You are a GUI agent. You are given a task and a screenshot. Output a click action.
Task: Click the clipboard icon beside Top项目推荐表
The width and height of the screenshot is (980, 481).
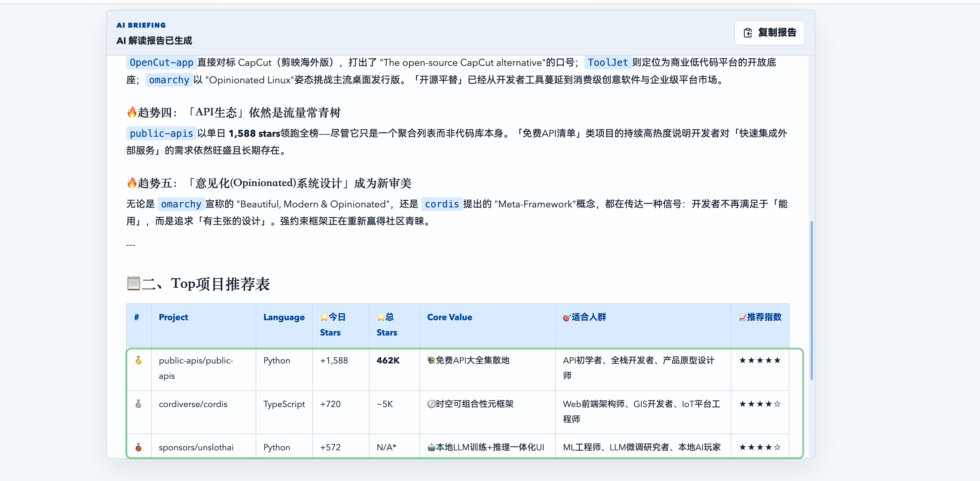click(133, 283)
